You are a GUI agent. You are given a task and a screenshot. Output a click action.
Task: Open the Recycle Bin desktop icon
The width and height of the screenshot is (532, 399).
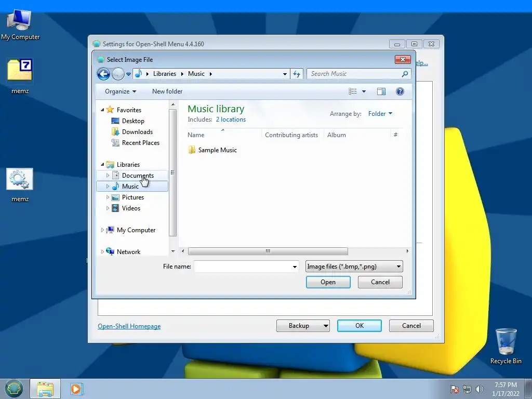click(x=506, y=346)
